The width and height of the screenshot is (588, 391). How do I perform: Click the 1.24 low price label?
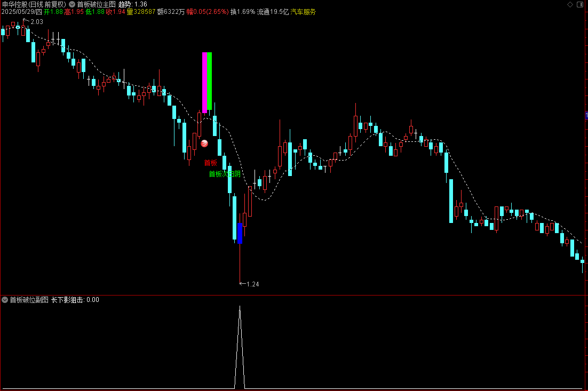[x=253, y=284]
